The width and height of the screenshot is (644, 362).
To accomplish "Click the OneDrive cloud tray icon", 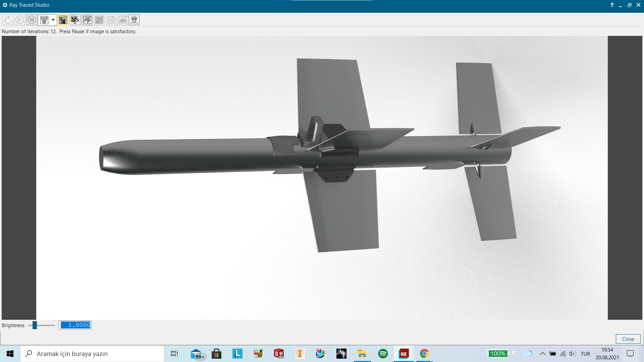I will click(528, 354).
